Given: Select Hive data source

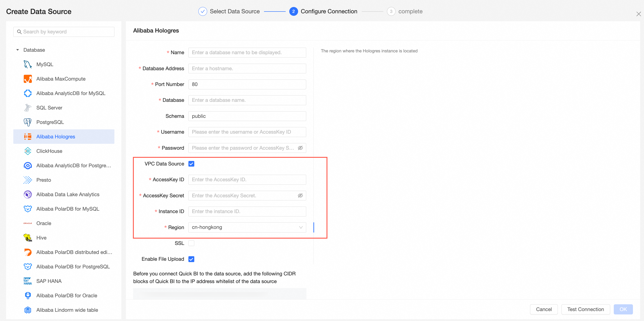Looking at the screenshot, I should tap(64, 238).
